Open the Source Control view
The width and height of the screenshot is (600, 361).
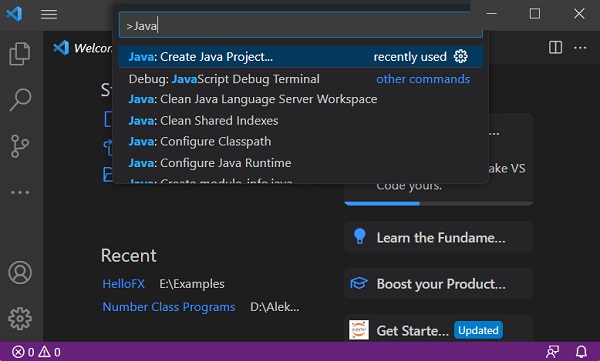(20, 146)
